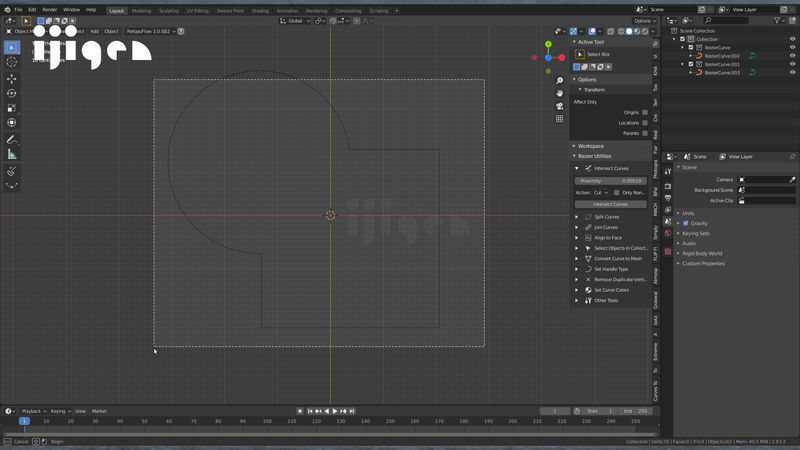Open Tool properties tab wrench icon
Image resolution: width=800 pixels, height=450 pixels.
668,172
